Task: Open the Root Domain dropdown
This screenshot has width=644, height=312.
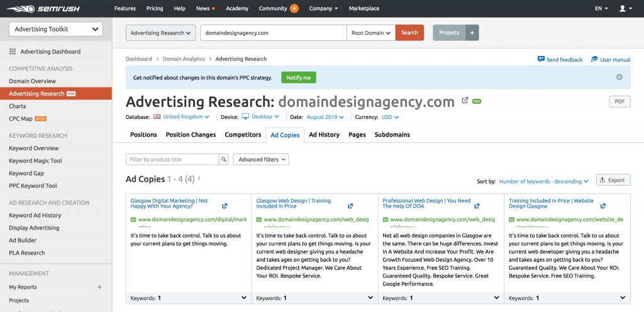Action: pos(371,33)
